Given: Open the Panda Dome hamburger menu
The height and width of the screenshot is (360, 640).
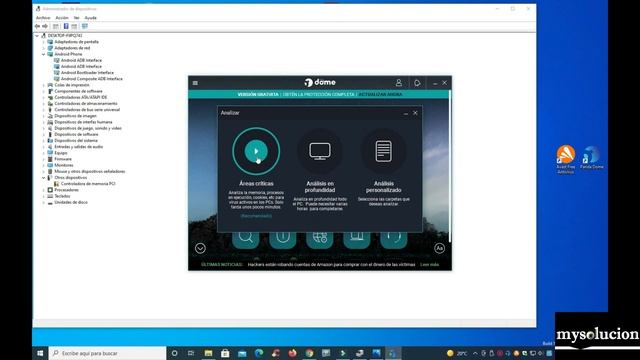Looking at the screenshot, I should click(x=195, y=83).
